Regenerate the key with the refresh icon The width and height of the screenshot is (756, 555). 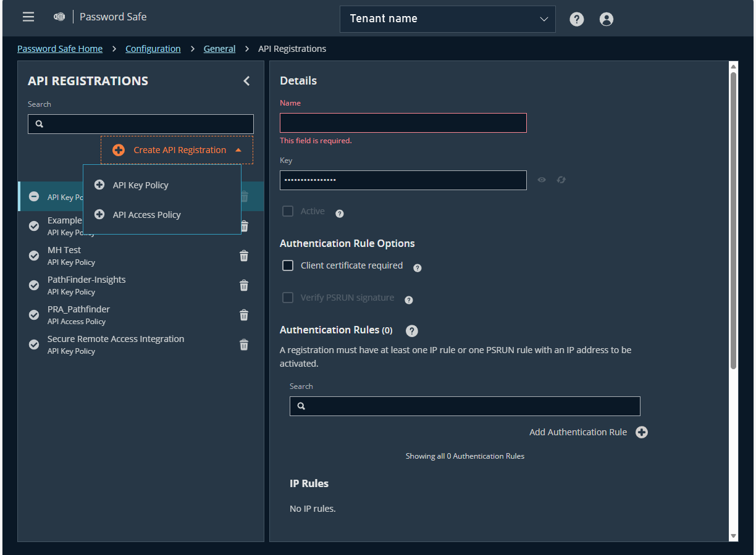(x=561, y=180)
